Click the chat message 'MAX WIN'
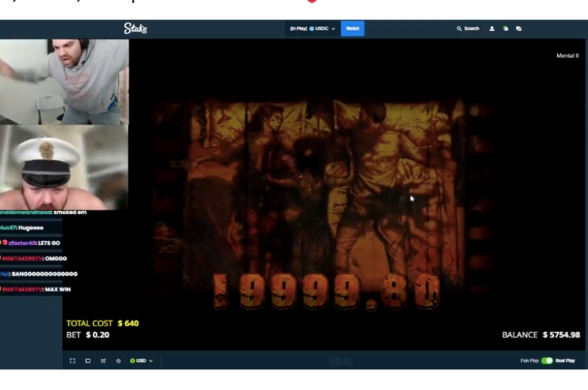The image size is (588, 390). point(36,289)
